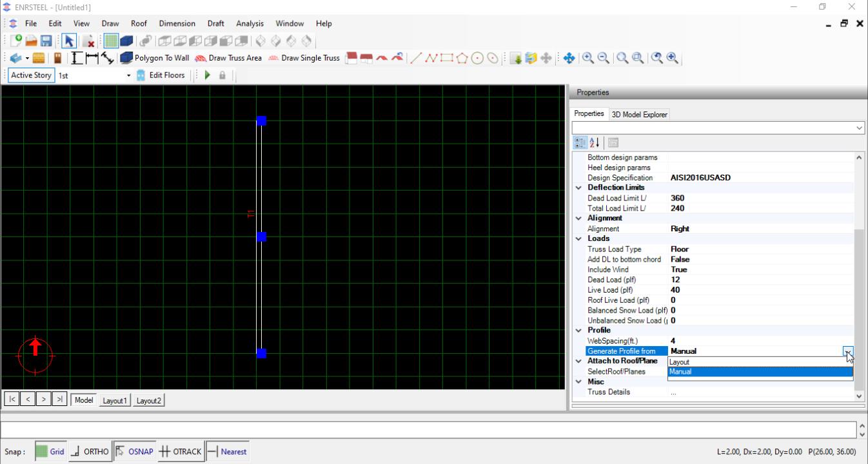Click the green Run analysis arrow
The height and width of the screenshot is (464, 868).
point(208,75)
